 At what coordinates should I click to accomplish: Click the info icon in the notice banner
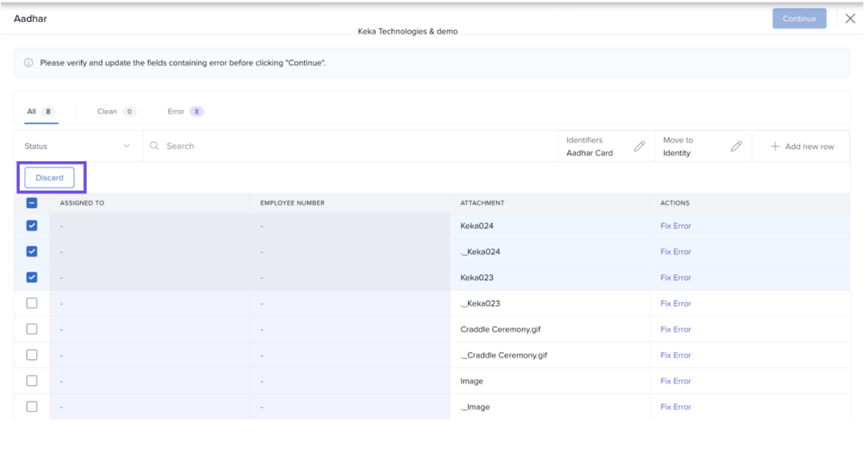click(28, 63)
